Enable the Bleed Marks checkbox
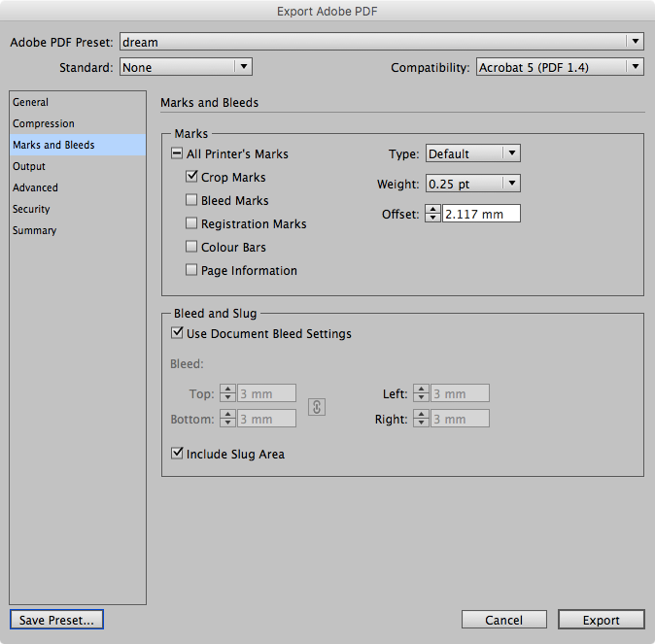 pos(191,200)
